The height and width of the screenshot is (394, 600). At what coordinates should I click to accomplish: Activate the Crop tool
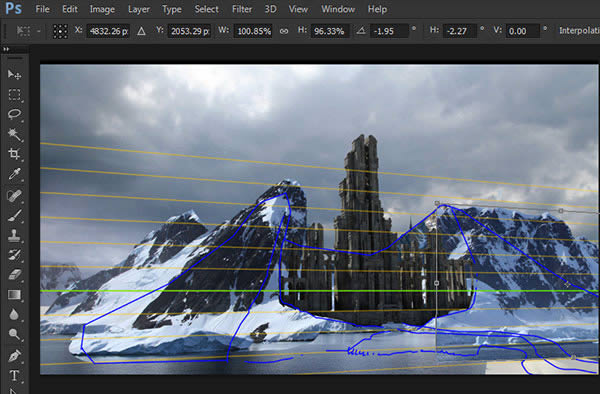(14, 154)
